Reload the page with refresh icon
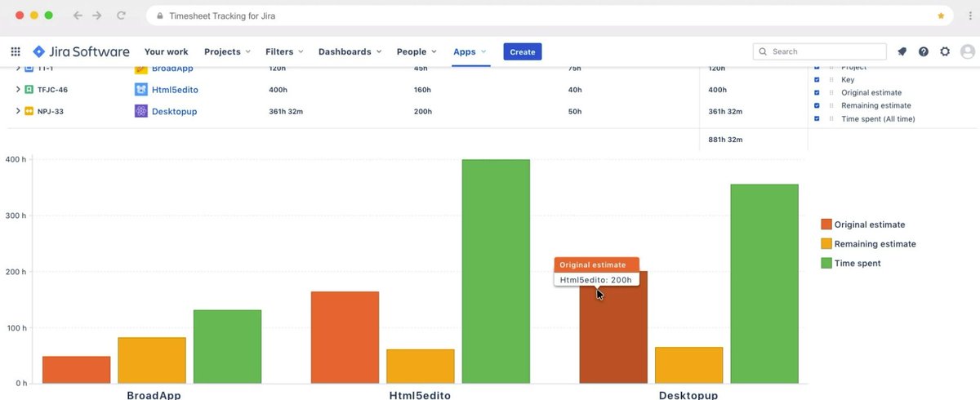 click(121, 16)
